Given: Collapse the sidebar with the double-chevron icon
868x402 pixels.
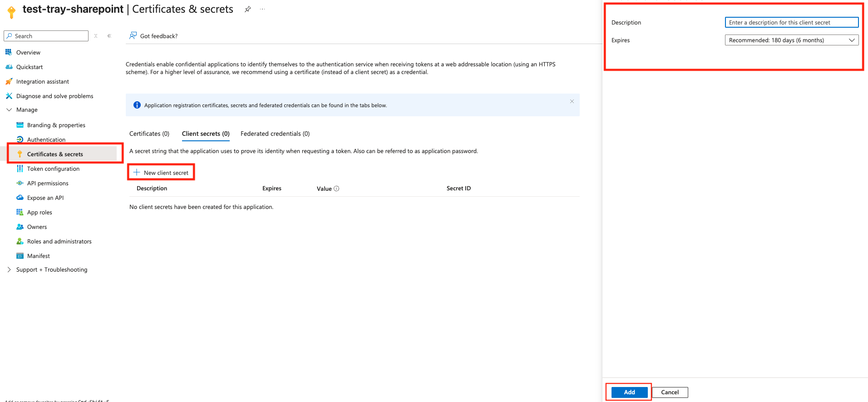Looking at the screenshot, I should (109, 36).
